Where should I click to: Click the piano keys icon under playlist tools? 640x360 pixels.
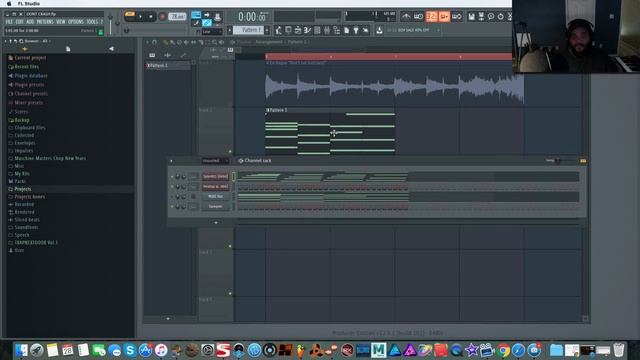152,55
